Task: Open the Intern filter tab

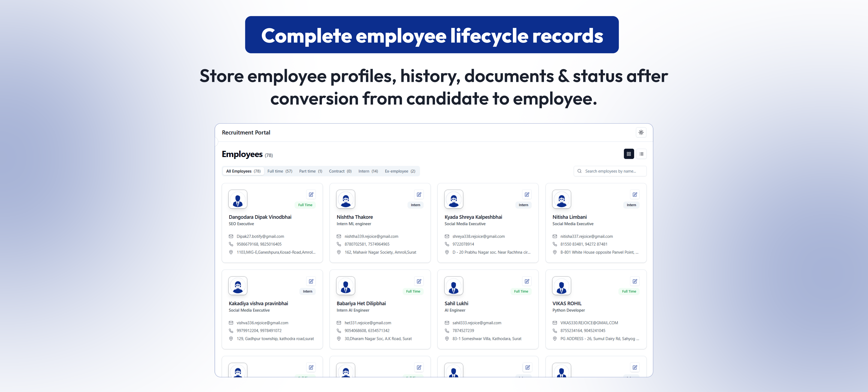Action: (368, 171)
